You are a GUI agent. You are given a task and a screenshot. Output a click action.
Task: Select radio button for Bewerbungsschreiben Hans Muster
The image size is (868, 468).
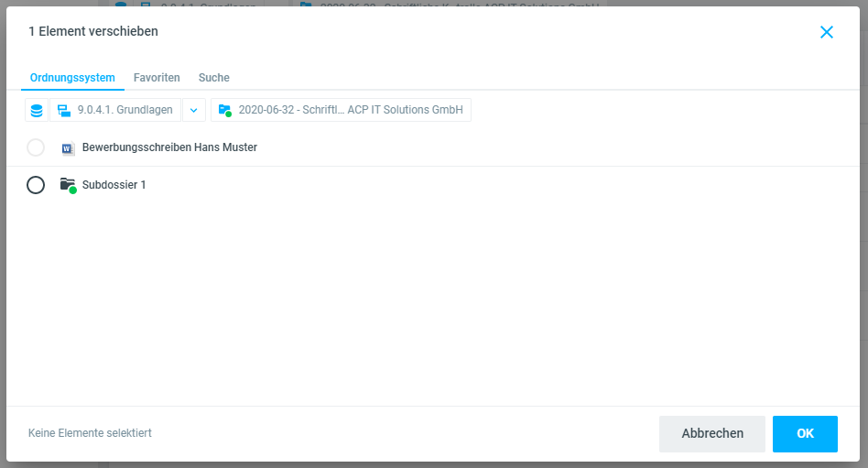point(36,147)
